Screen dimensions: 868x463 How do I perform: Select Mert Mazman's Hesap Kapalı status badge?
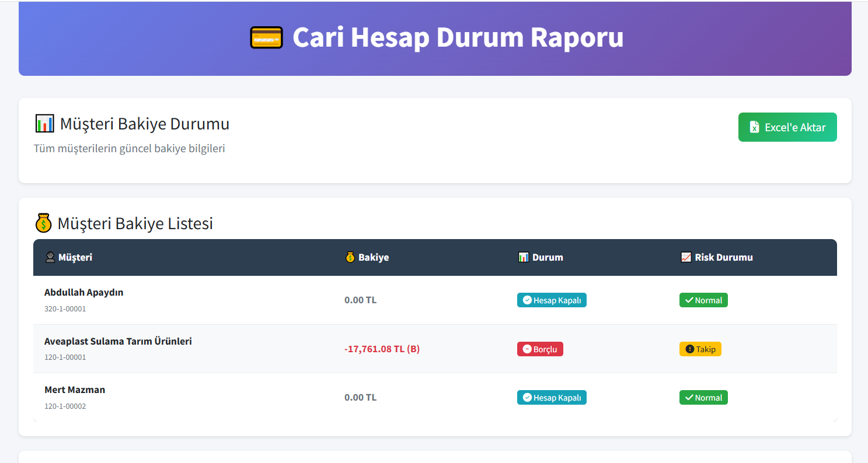click(x=552, y=397)
